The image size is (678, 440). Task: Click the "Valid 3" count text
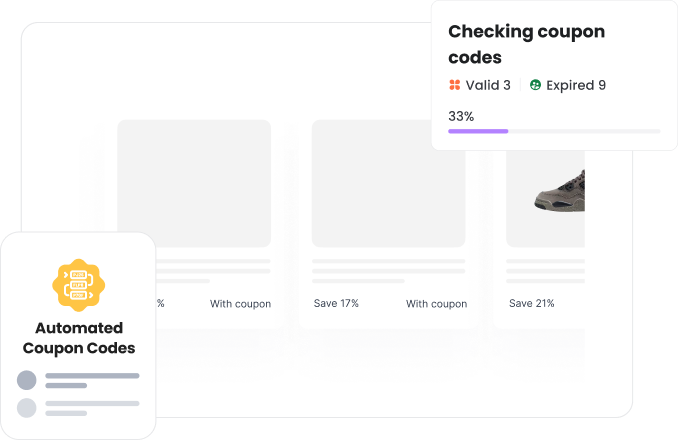click(488, 86)
